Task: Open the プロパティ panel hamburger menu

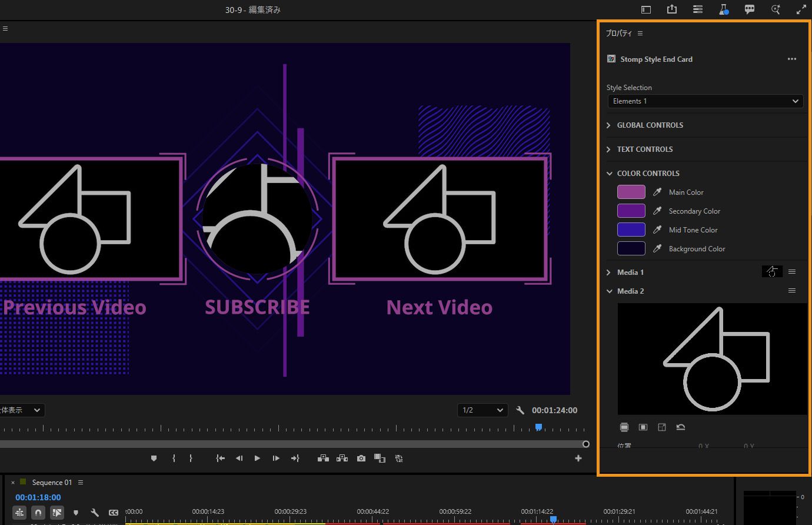Action: tap(640, 34)
